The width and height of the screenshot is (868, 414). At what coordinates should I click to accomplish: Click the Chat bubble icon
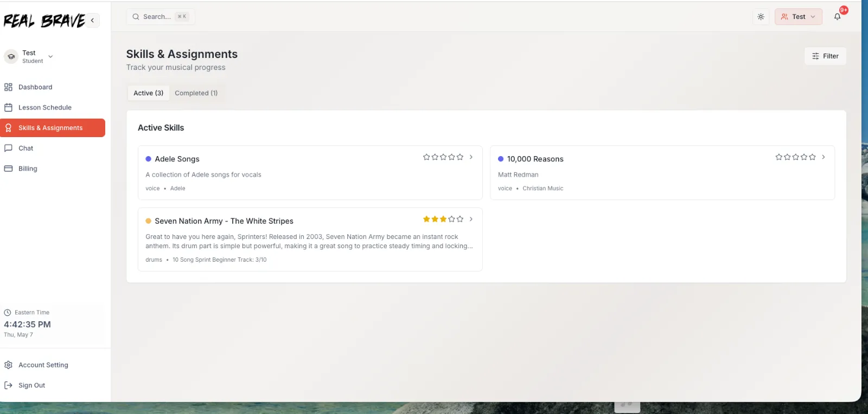coord(8,148)
